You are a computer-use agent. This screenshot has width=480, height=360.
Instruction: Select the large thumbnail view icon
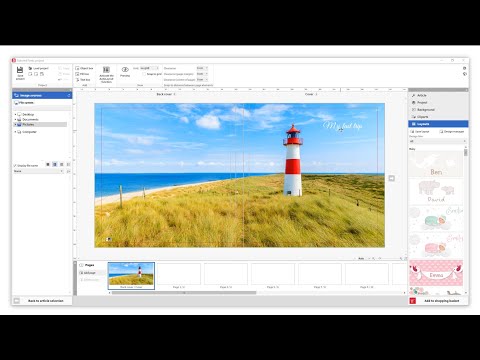point(48,164)
